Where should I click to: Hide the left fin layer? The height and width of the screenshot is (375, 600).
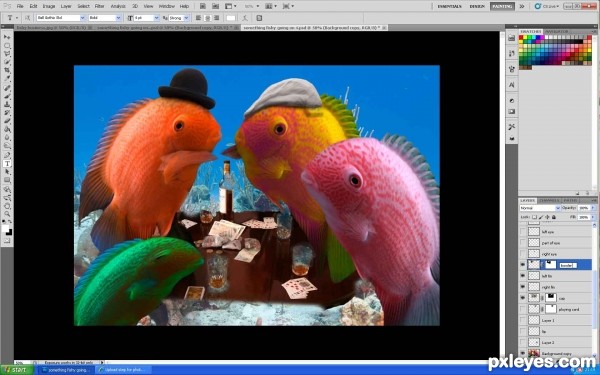[x=523, y=276]
